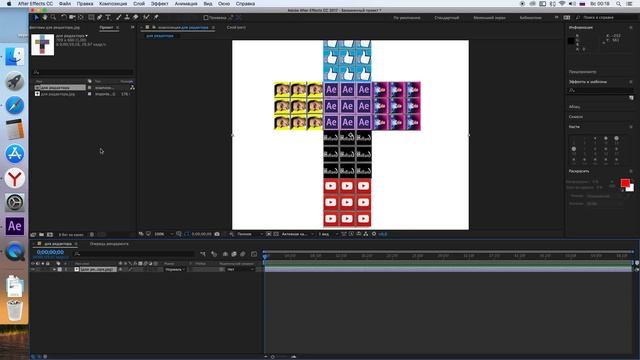Expand the Абзац panel

tap(575, 107)
